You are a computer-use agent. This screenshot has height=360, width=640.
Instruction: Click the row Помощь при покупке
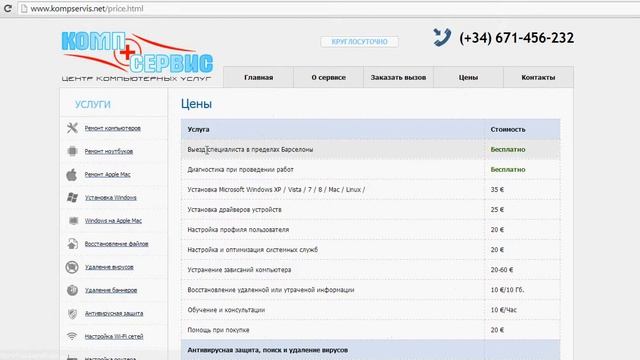(371, 330)
